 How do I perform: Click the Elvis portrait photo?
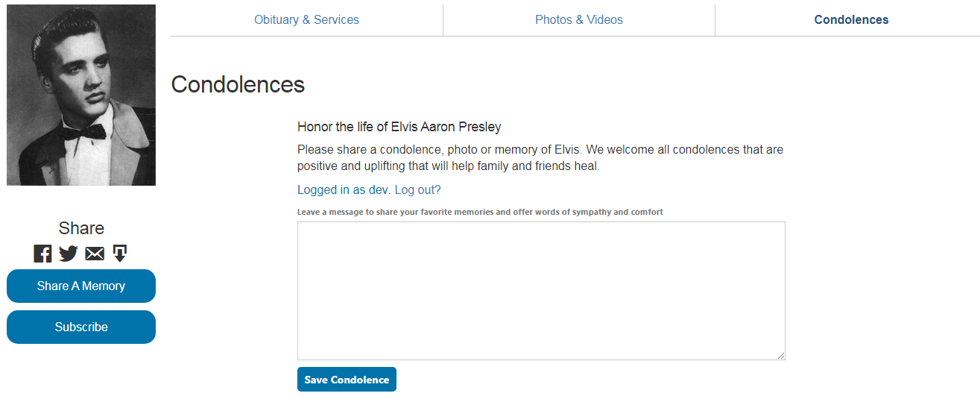pos(81,95)
